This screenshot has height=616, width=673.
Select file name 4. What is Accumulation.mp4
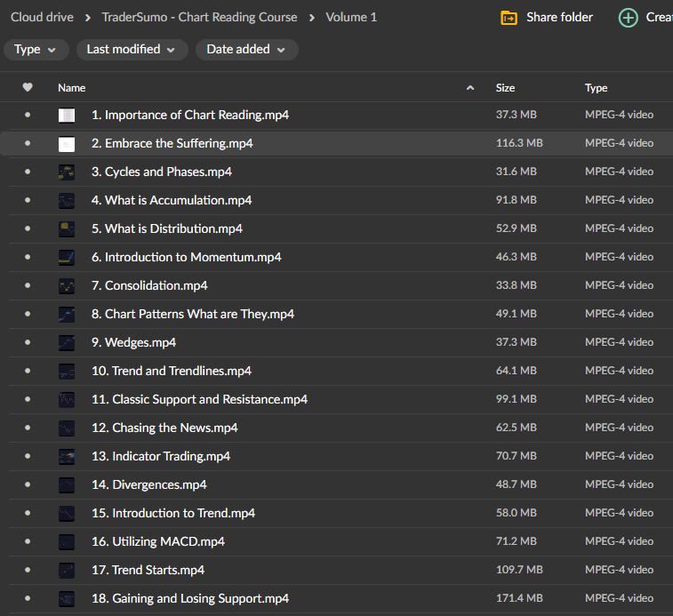click(172, 201)
